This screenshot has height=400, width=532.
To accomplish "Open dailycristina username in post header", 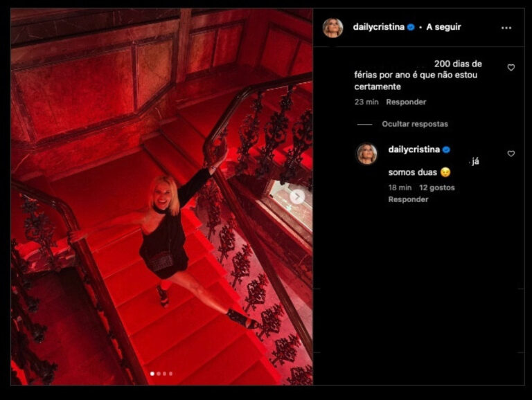I will (x=379, y=27).
